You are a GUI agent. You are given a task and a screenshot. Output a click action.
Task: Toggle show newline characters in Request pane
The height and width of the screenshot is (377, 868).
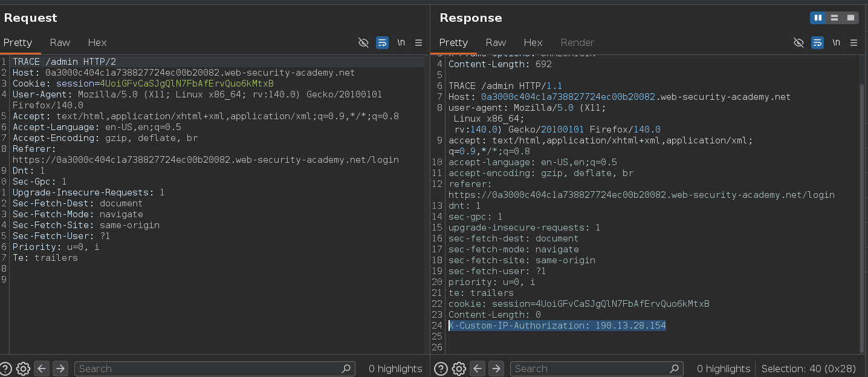[401, 42]
